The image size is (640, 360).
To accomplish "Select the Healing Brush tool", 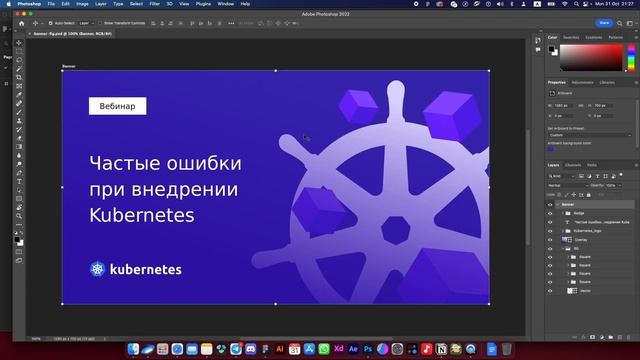I will pyautogui.click(x=19, y=103).
